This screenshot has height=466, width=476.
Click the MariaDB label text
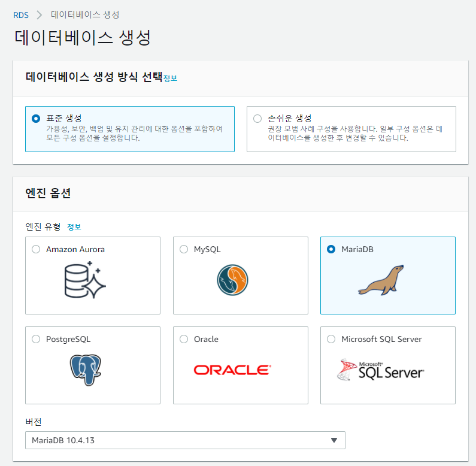pyautogui.click(x=357, y=249)
